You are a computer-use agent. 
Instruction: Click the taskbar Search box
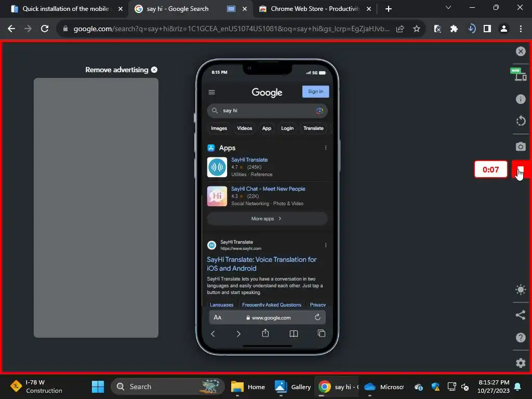(x=168, y=387)
